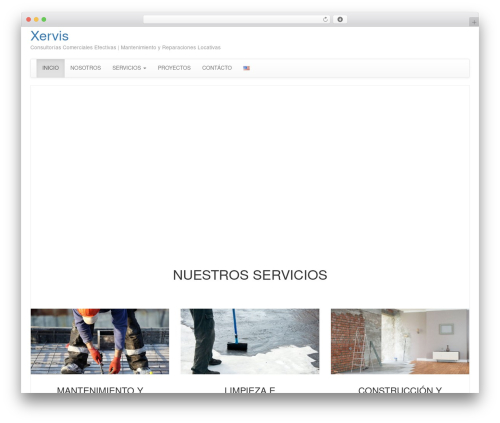Screen dimensions: 500x423
Task: Expand the SERVICIOS dropdown menu
Action: tap(129, 68)
